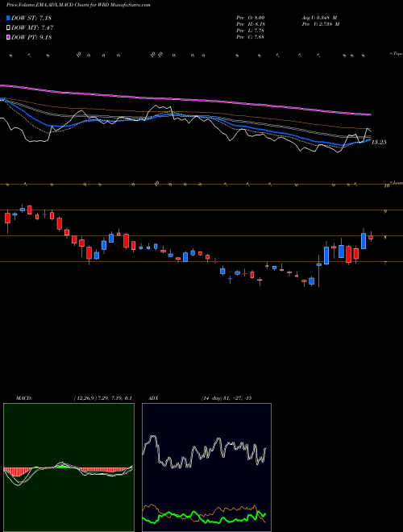The width and height of the screenshot is (403, 532).
Task: Open the dark blue ADX indicator panel
Action: (x=206, y=468)
